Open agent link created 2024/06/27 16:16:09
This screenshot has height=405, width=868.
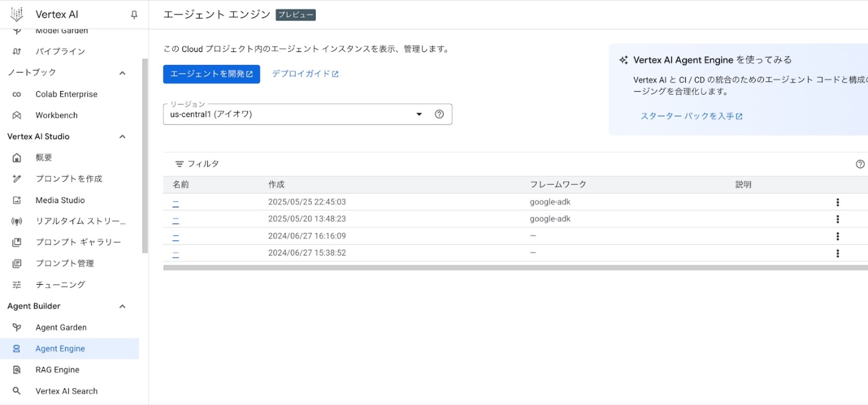click(175, 236)
